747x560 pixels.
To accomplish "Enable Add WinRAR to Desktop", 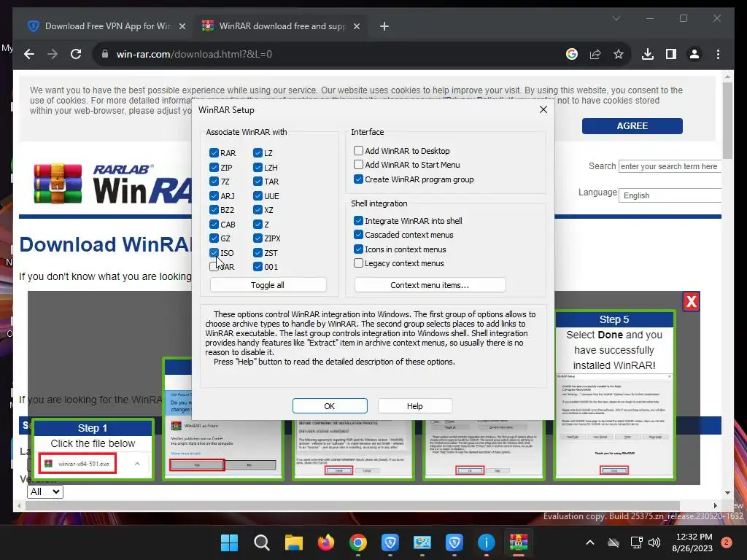I will [x=358, y=150].
